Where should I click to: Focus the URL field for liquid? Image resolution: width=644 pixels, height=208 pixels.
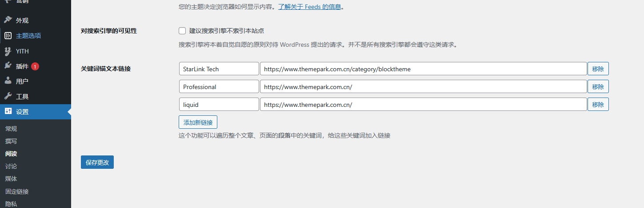424,105
